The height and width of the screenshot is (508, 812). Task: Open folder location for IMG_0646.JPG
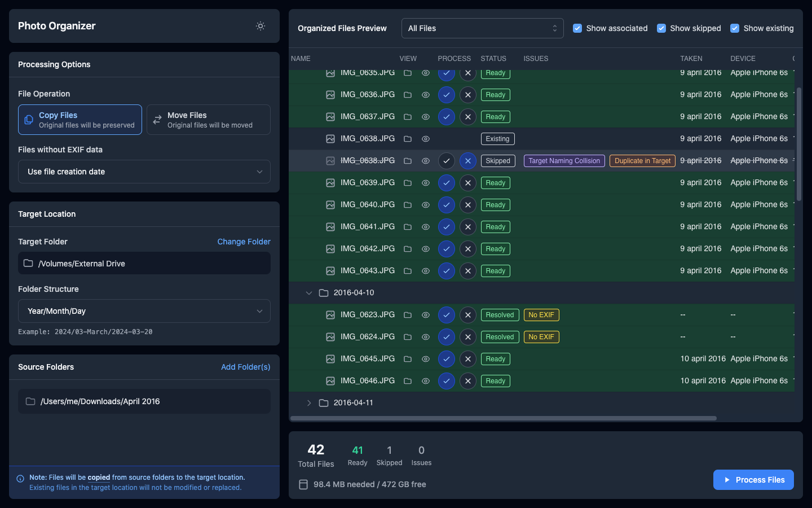click(x=408, y=381)
